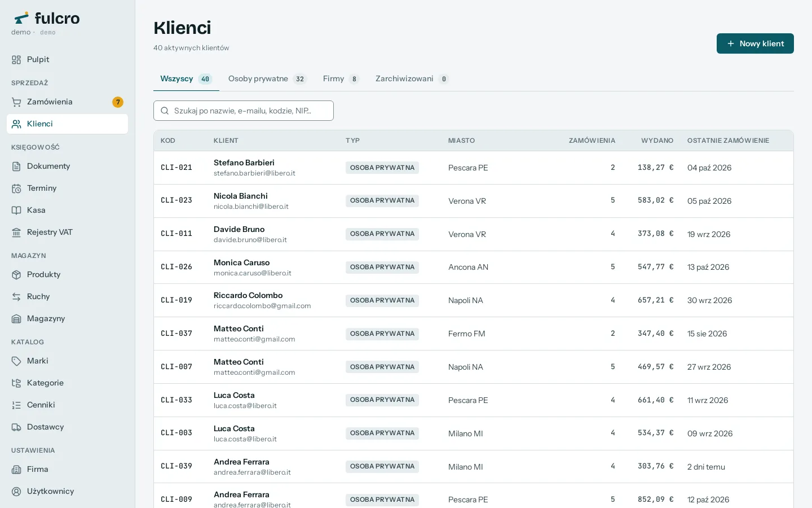Click the Produkty box icon
The image size is (812, 508).
16,275
